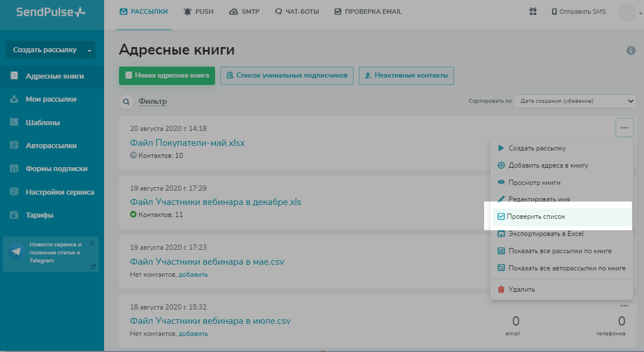Click the user avatar in top right
Image resolution: width=644 pixels, height=352 pixels.
point(627,12)
